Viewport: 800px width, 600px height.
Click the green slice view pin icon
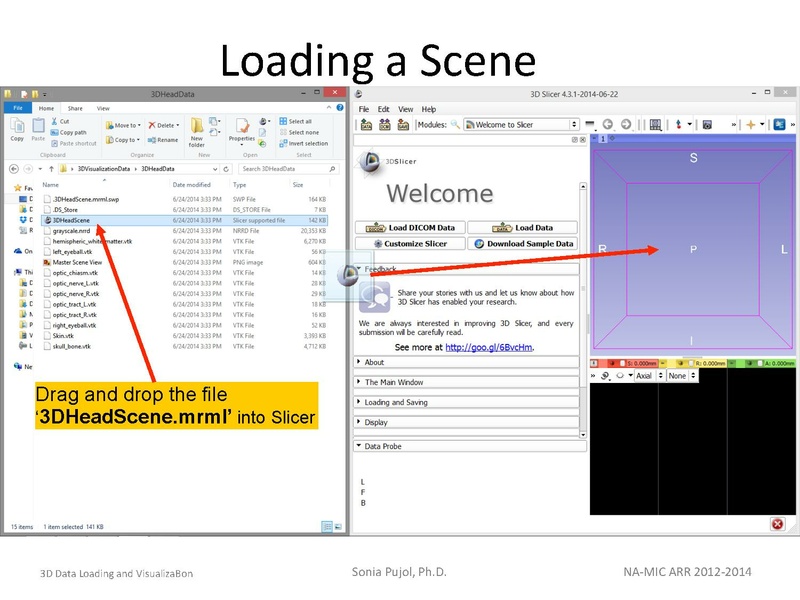(x=732, y=363)
